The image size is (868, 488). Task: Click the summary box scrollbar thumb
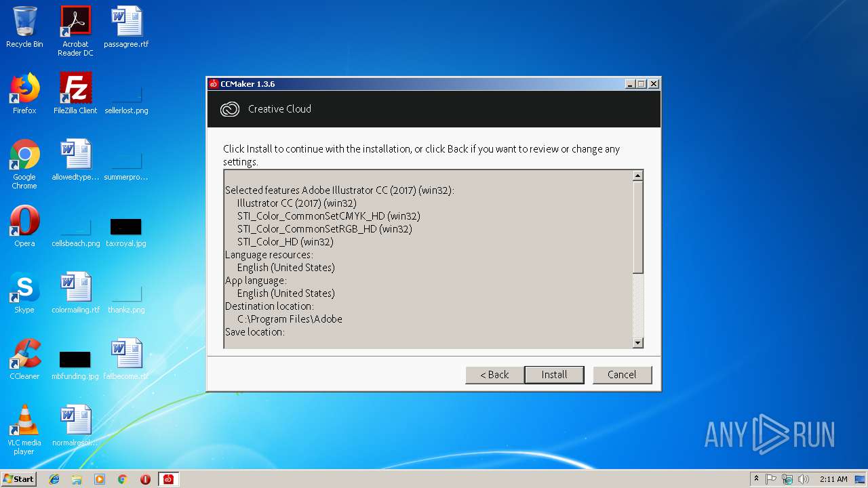tap(637, 227)
